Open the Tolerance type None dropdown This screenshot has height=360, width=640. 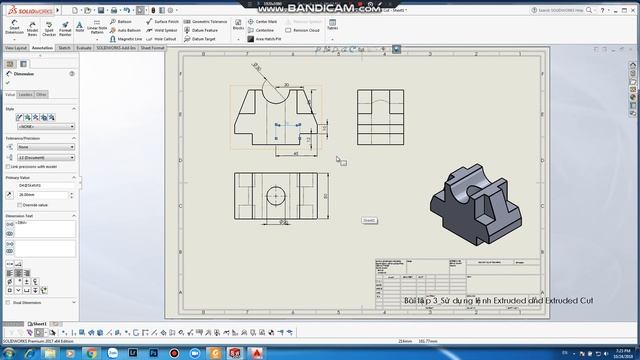click(46, 147)
